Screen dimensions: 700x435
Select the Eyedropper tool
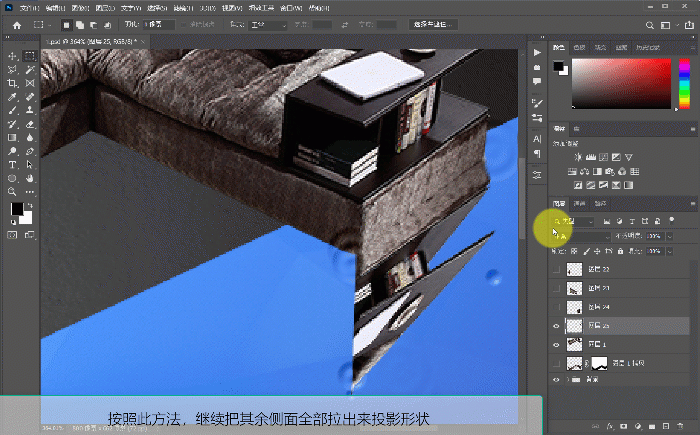point(12,97)
